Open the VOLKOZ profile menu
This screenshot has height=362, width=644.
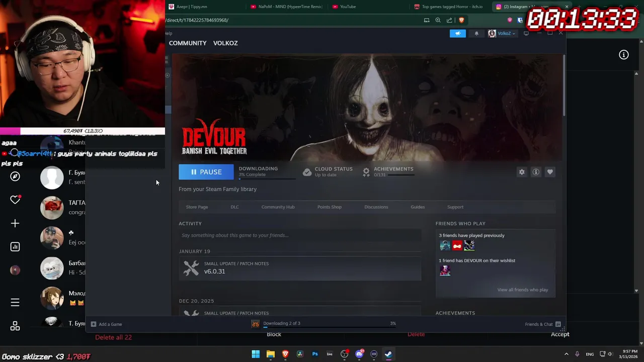tap(225, 43)
